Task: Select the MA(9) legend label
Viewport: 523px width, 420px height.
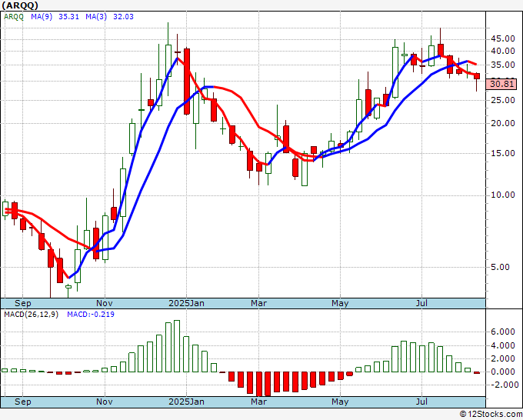Action: click(x=42, y=17)
